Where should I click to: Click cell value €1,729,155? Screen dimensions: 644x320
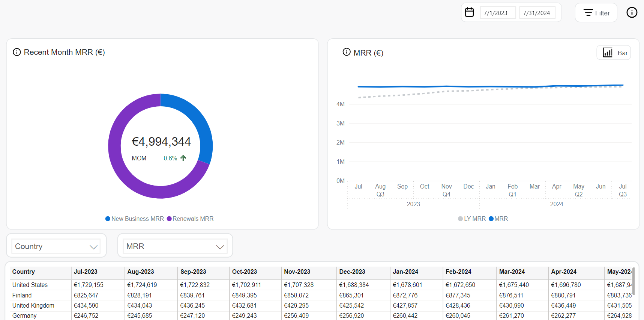[89, 285]
